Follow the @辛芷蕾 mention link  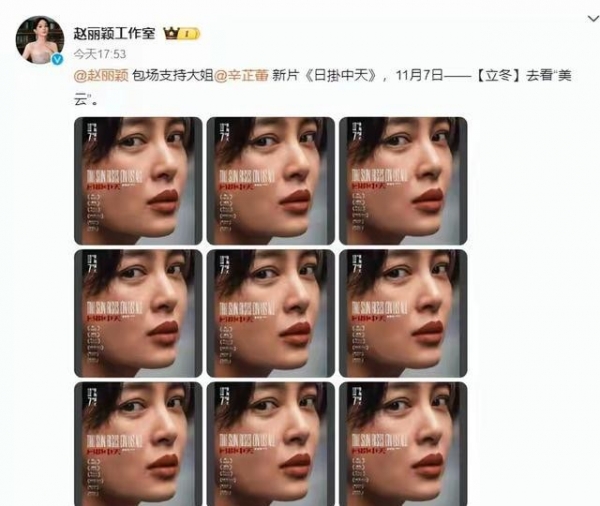[241, 75]
